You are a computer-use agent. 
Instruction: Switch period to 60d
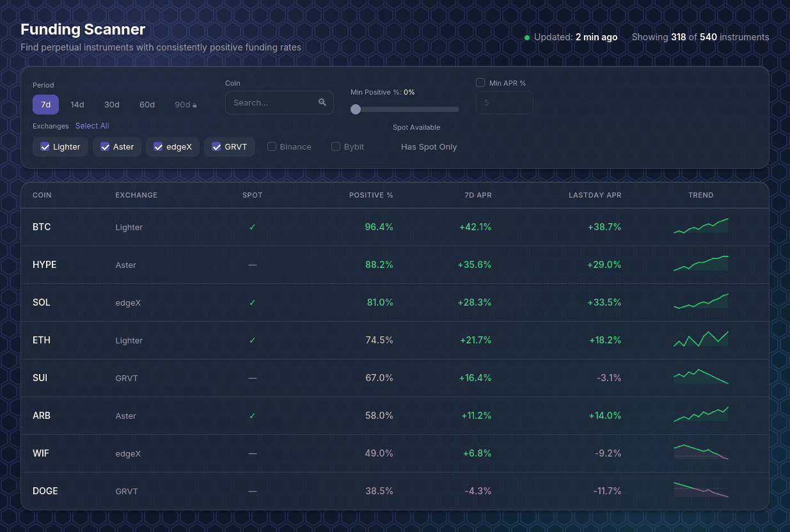pyautogui.click(x=147, y=104)
